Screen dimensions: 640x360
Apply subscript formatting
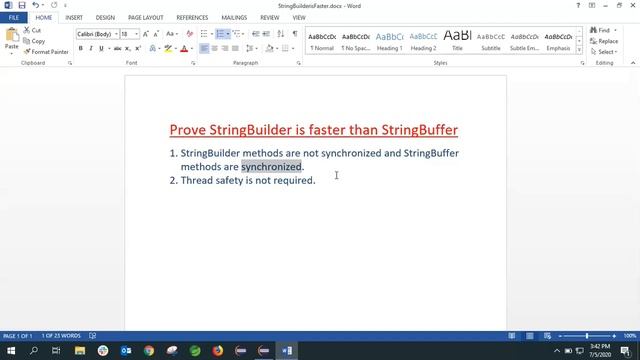click(x=128, y=49)
